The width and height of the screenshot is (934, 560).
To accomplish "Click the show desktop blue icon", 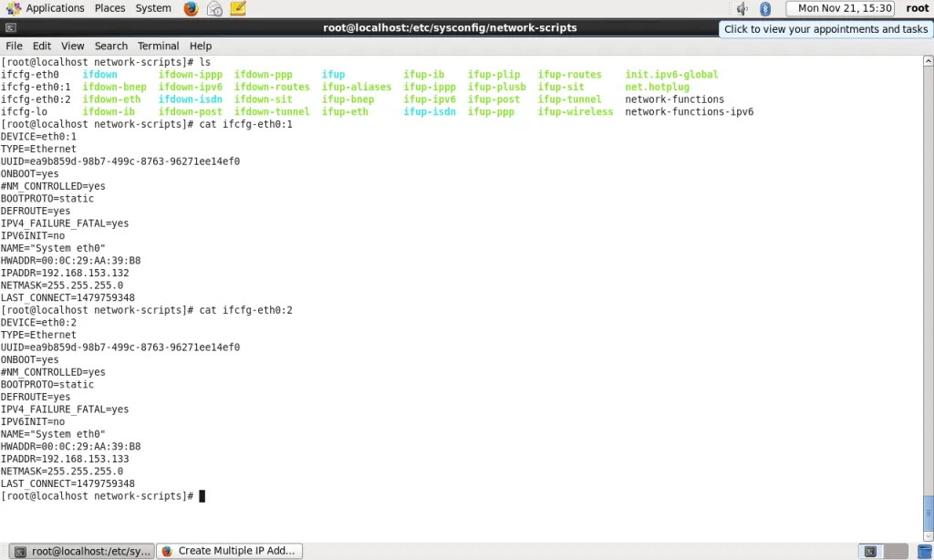I will click(x=925, y=551).
